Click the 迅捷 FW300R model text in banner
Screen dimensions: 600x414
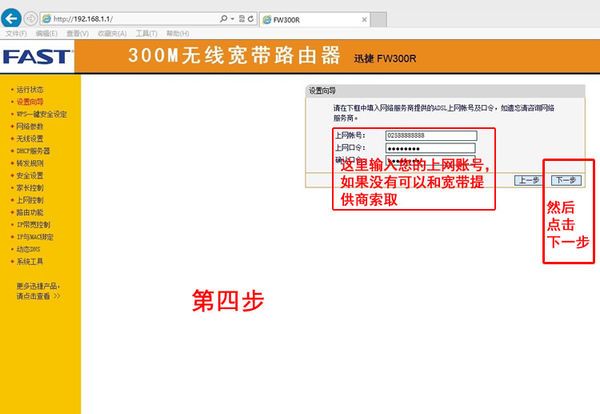385,59
